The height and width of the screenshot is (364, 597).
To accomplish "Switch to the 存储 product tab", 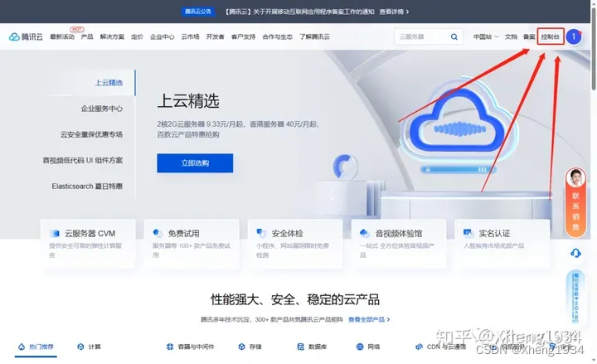I will pos(250,347).
